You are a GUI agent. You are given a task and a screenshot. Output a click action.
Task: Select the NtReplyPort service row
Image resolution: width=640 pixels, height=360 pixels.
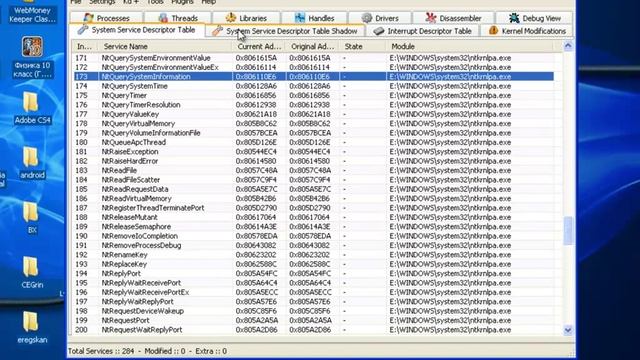point(313,274)
